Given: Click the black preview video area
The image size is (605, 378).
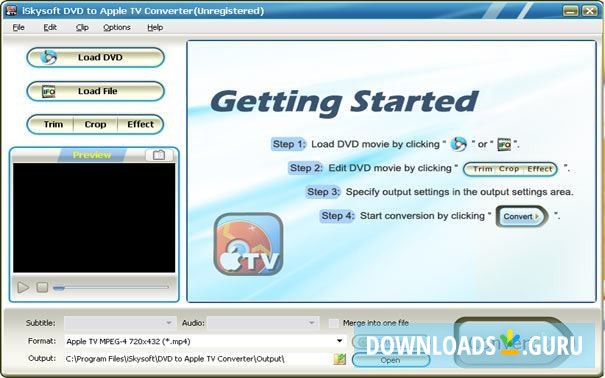Looking at the screenshot, I should pyautogui.click(x=94, y=218).
